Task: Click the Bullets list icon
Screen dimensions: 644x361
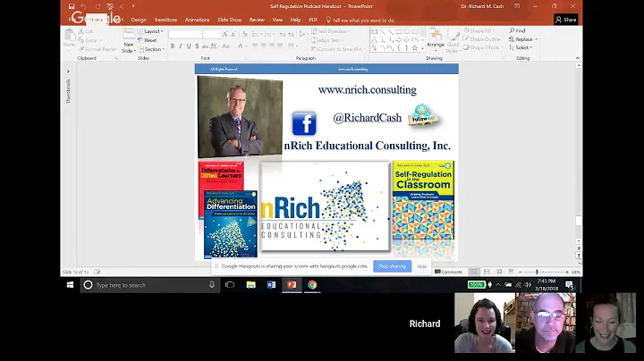Action: 257,35
